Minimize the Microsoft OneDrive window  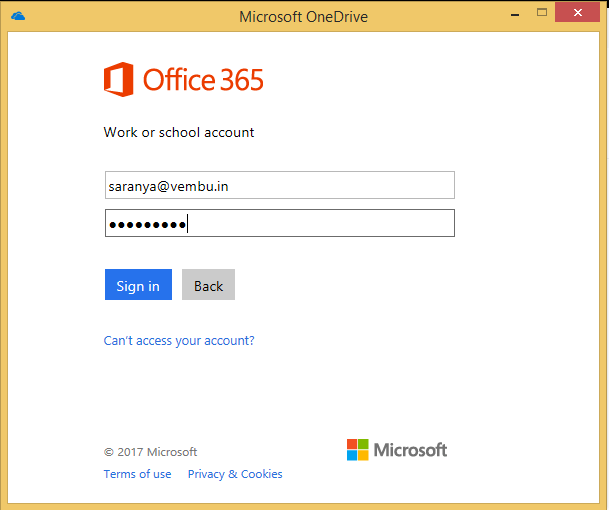pyautogui.click(x=515, y=15)
